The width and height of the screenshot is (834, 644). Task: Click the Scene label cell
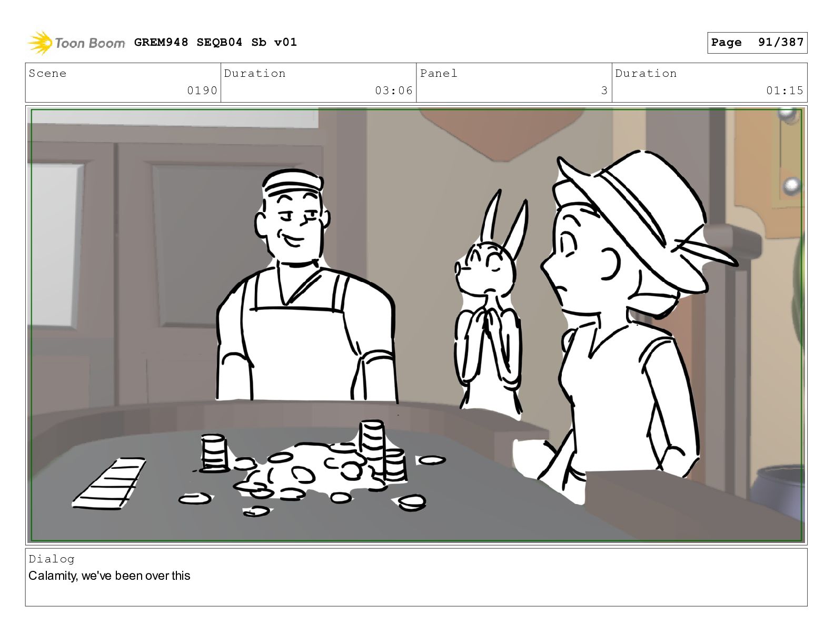(123, 83)
